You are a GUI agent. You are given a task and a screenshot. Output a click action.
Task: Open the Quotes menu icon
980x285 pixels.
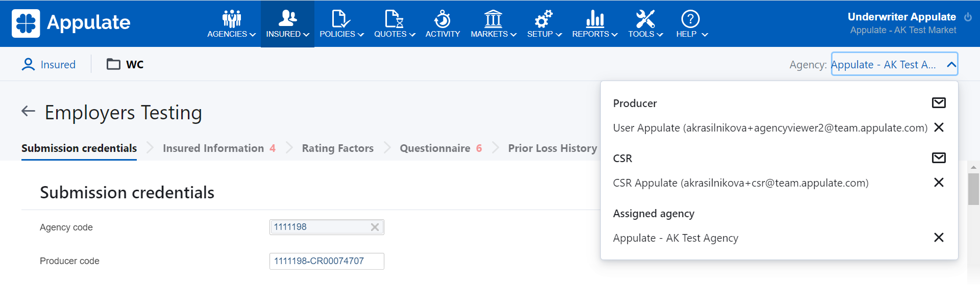[x=394, y=19]
